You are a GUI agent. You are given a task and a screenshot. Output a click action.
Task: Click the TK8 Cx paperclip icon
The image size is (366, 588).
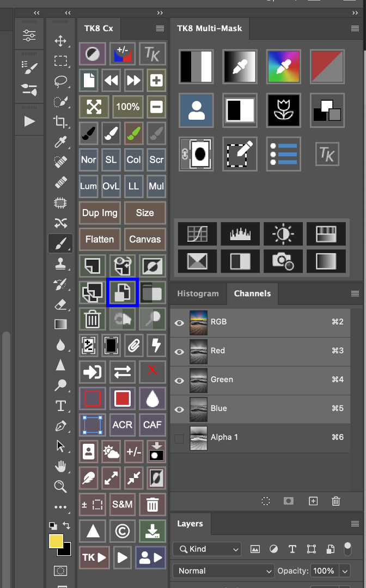point(134,345)
